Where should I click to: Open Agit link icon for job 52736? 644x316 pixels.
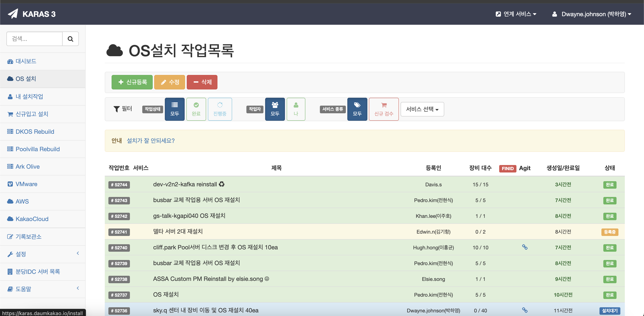[525, 310]
